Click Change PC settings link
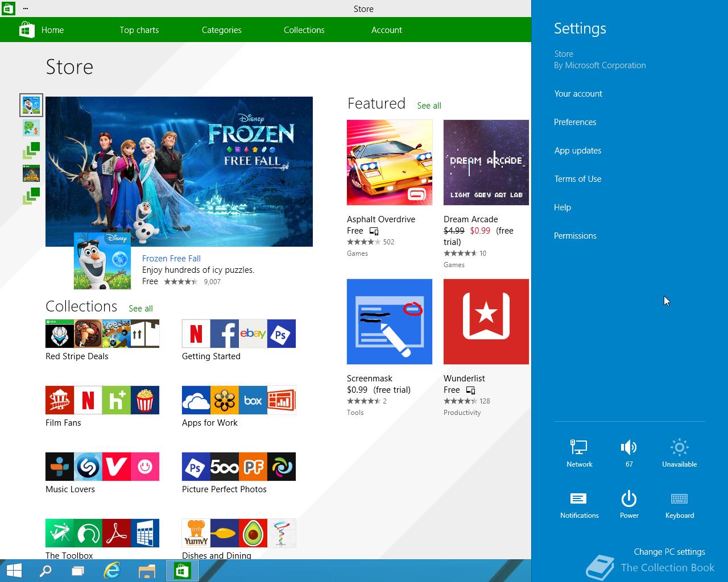 pyautogui.click(x=669, y=552)
